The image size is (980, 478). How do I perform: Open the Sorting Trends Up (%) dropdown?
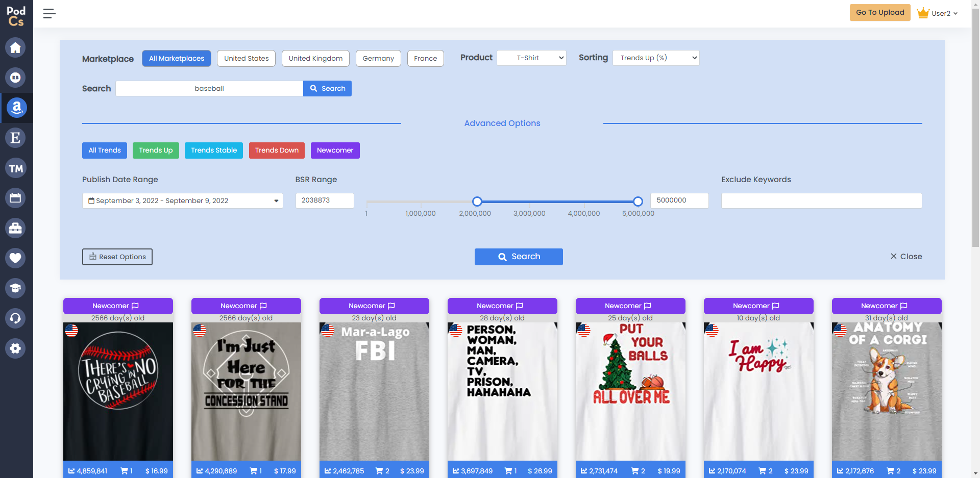tap(656, 58)
